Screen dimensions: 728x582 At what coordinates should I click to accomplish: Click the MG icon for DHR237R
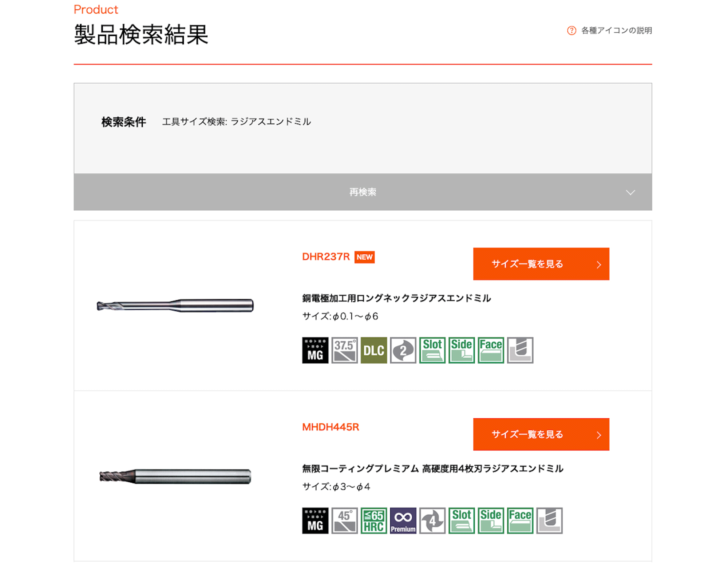315,350
